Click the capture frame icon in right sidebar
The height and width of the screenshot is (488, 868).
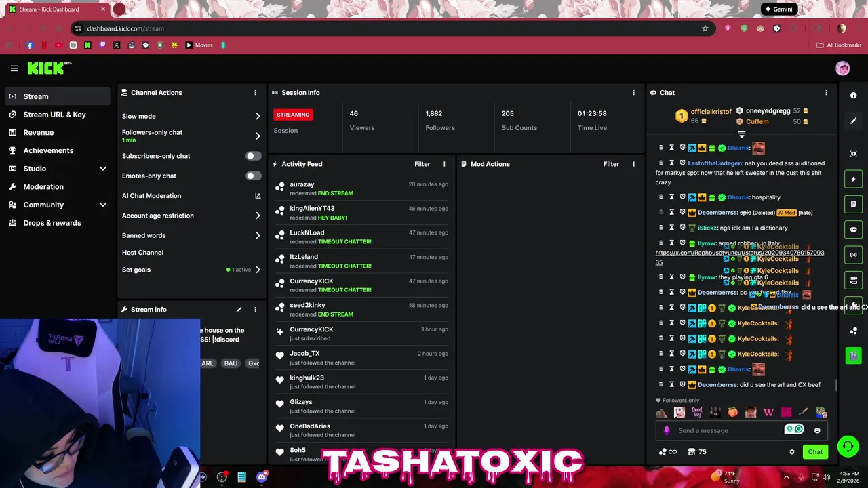(x=853, y=154)
